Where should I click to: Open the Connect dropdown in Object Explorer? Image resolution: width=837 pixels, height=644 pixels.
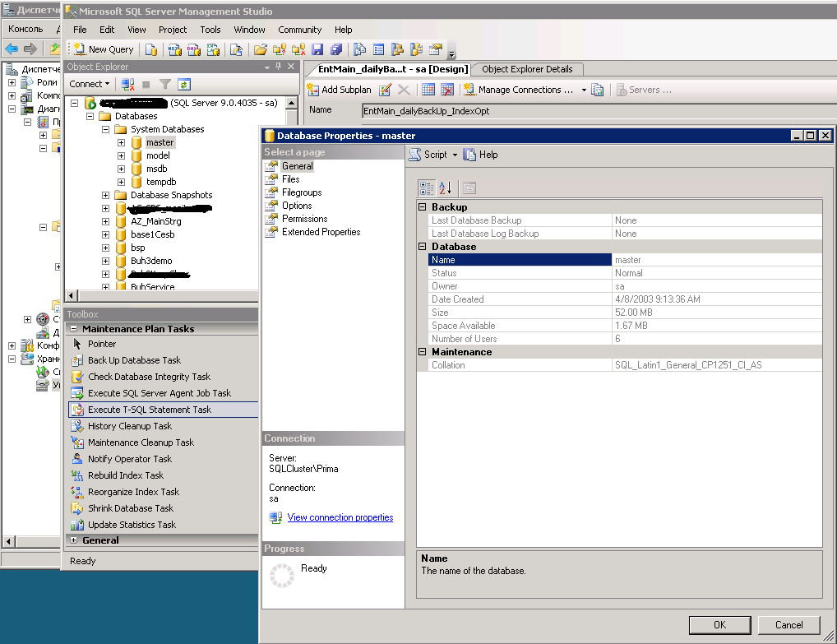click(x=90, y=84)
